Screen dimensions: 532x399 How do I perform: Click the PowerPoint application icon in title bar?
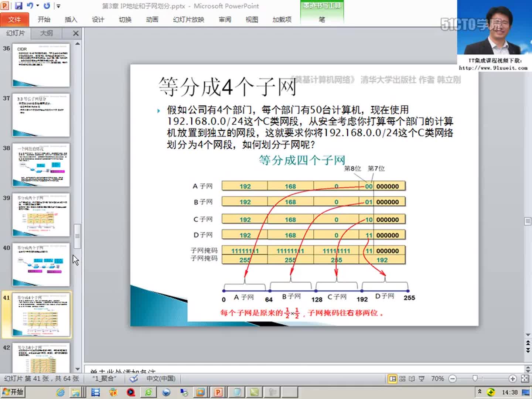point(5,6)
